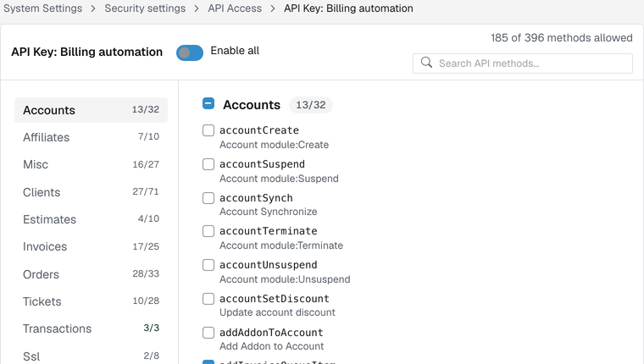Screen dimensions: 644x364
Task: Check the addAddonToAccount method checkbox
Action: click(x=208, y=333)
